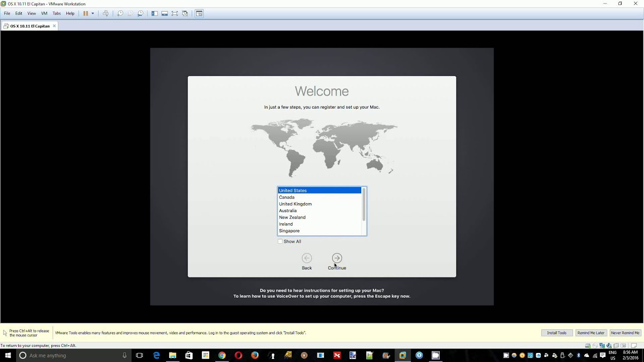Open the Windows Store taskbar icon

point(189,355)
